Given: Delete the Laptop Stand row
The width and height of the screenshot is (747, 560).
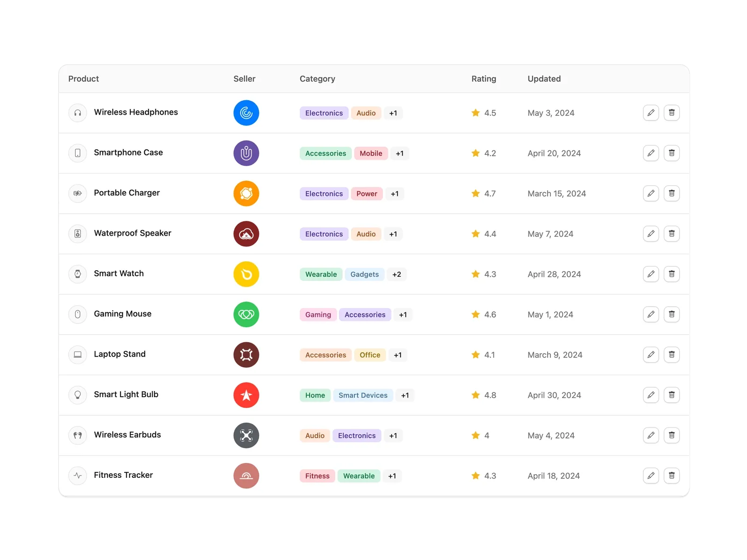Looking at the screenshot, I should click(x=671, y=355).
